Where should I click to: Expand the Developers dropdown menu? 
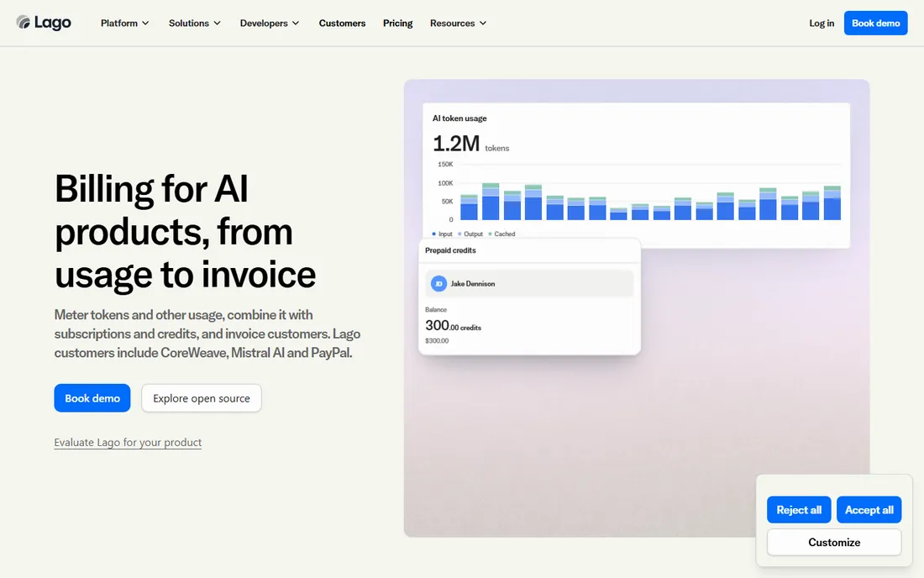270,23
